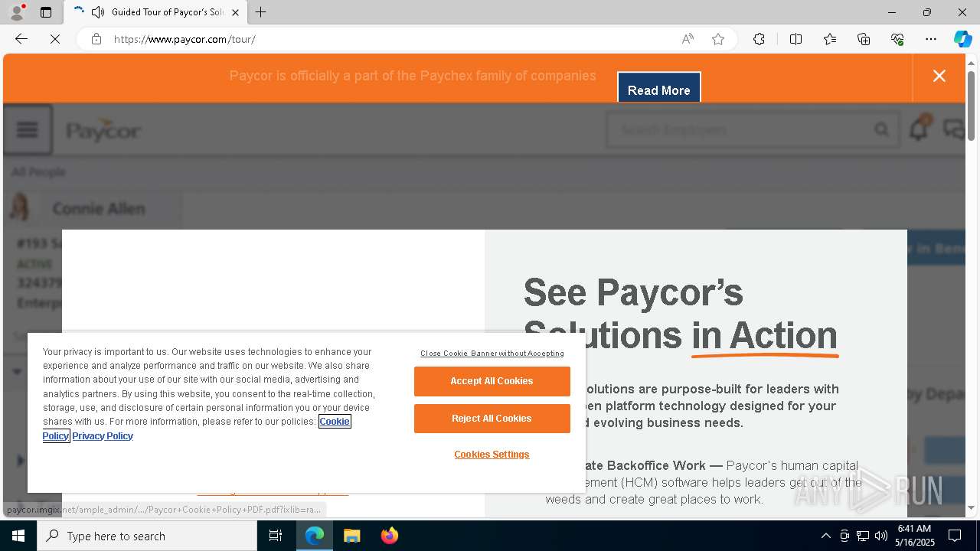Image resolution: width=980 pixels, height=551 pixels.
Task: Open the Windows Start menu
Action: click(18, 536)
